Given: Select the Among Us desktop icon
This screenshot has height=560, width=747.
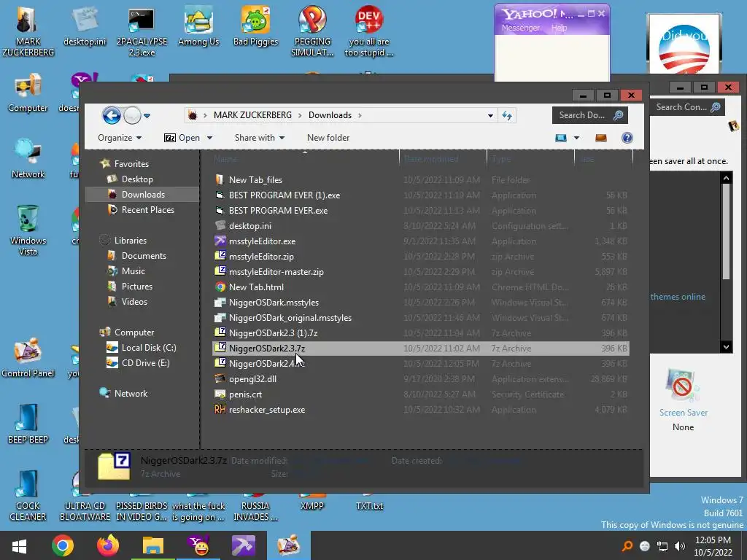Looking at the screenshot, I should [198, 28].
